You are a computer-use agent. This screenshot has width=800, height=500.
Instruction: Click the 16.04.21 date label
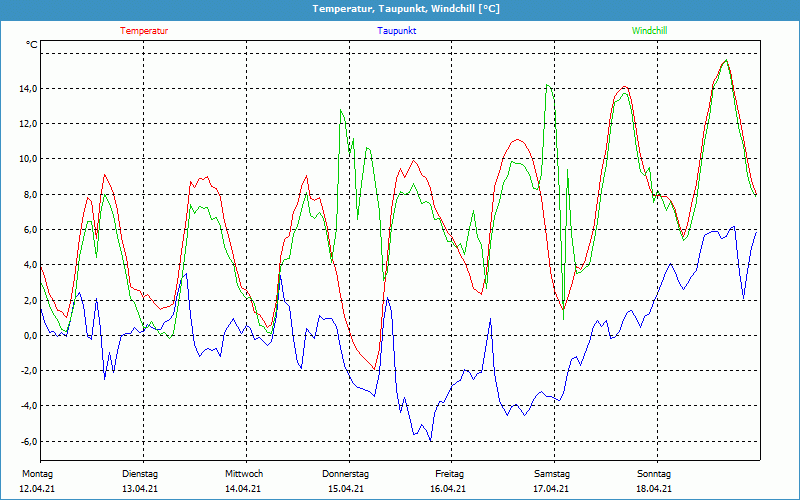pos(448,489)
